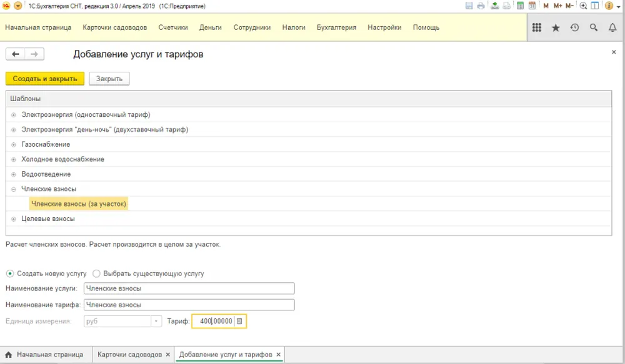Click the Закрыть button

109,79
